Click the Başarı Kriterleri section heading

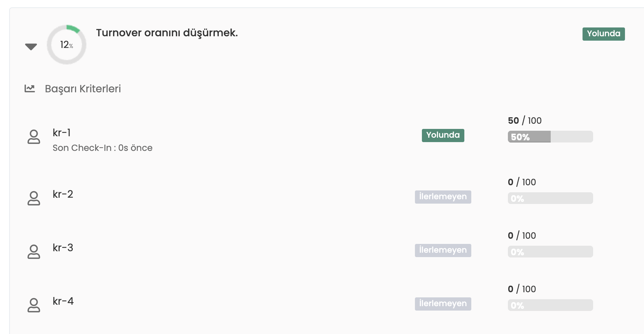83,89
